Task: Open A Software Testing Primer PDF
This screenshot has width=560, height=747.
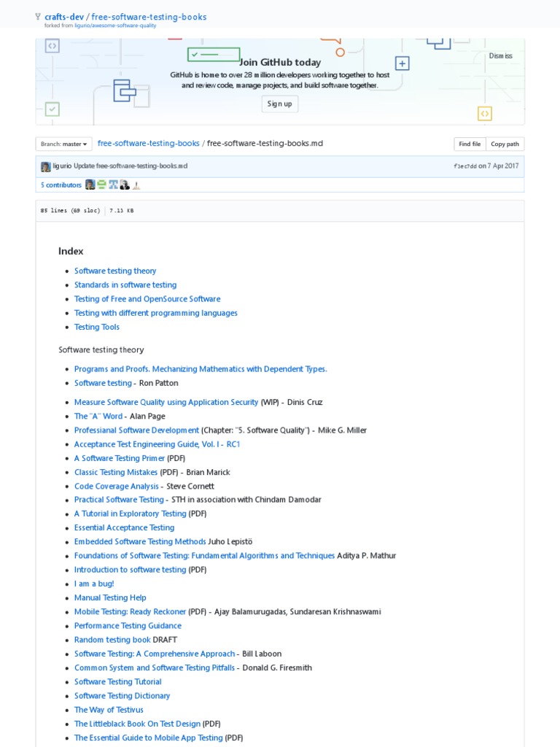Action: pyautogui.click(x=120, y=458)
